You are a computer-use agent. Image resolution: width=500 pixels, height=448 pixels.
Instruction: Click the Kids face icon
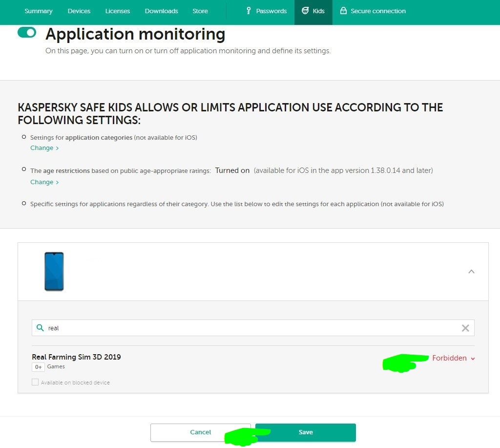[305, 11]
